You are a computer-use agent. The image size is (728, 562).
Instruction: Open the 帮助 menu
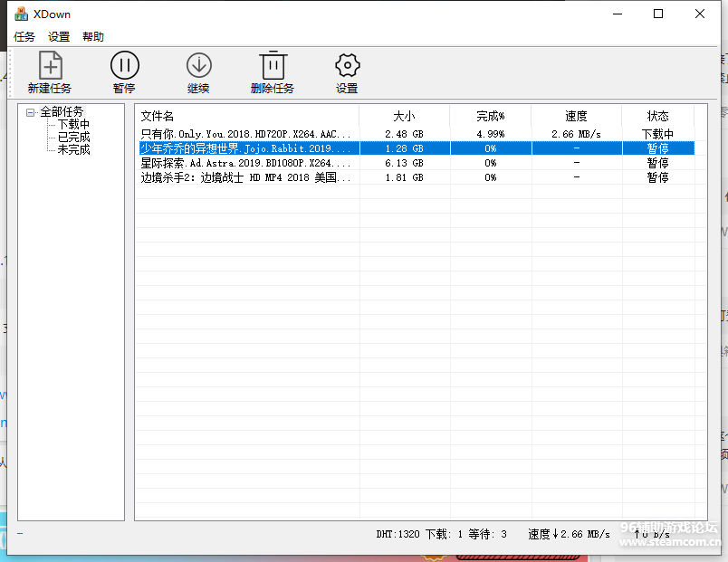point(93,37)
